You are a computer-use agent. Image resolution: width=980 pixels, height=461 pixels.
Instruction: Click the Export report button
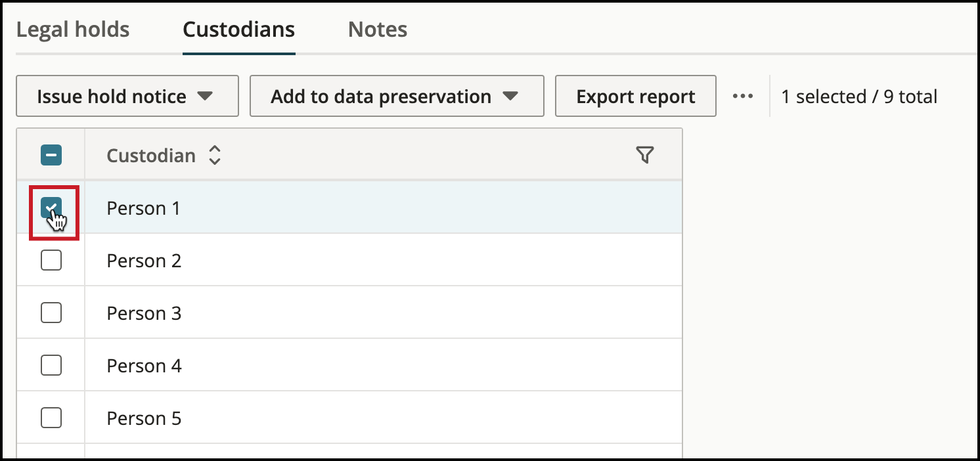tap(636, 97)
